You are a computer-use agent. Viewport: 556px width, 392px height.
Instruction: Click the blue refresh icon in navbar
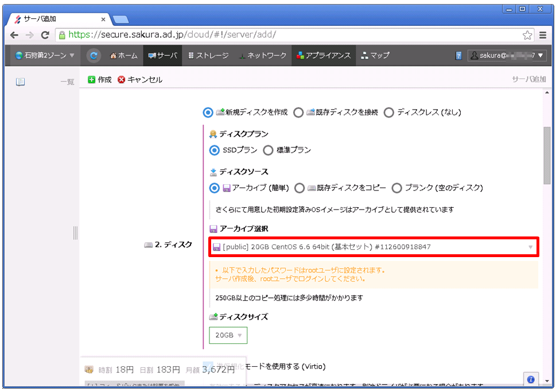click(94, 56)
